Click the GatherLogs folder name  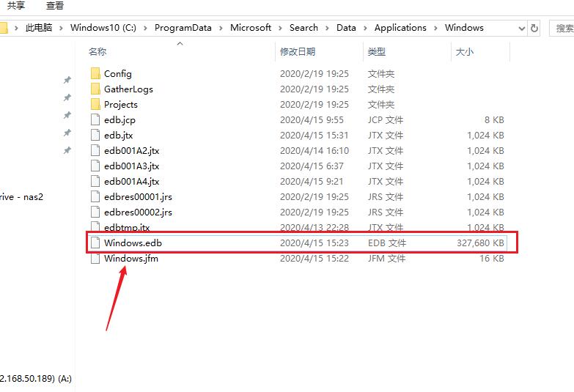pos(128,89)
